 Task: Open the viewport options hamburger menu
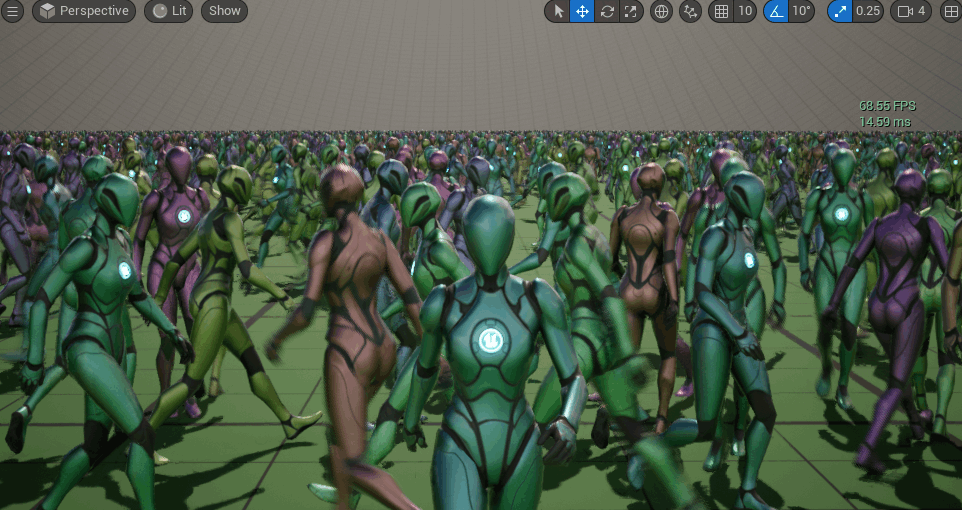coord(12,11)
